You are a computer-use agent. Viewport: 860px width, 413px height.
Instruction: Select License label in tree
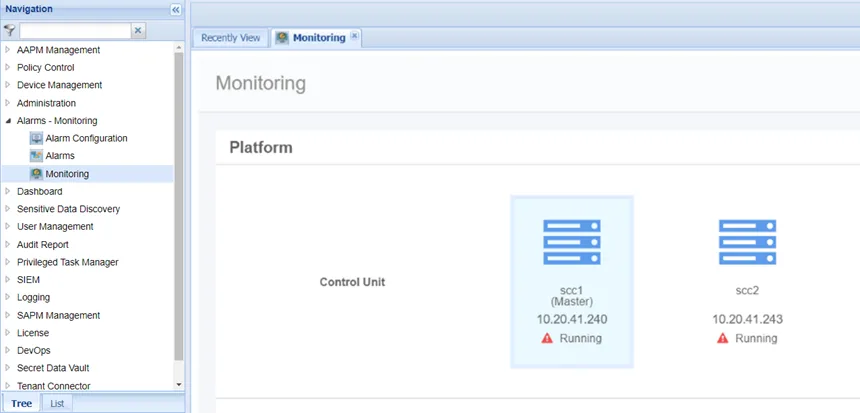coord(33,333)
